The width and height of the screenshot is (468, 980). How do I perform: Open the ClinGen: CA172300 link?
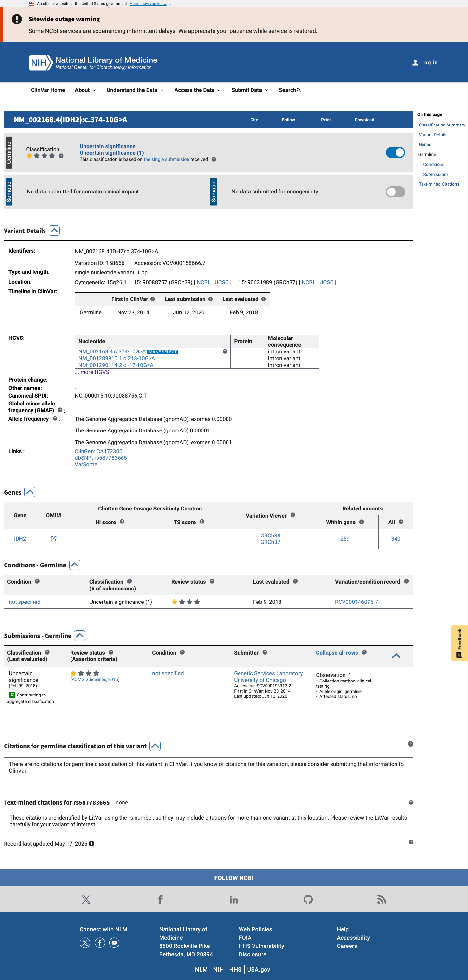tap(98, 452)
